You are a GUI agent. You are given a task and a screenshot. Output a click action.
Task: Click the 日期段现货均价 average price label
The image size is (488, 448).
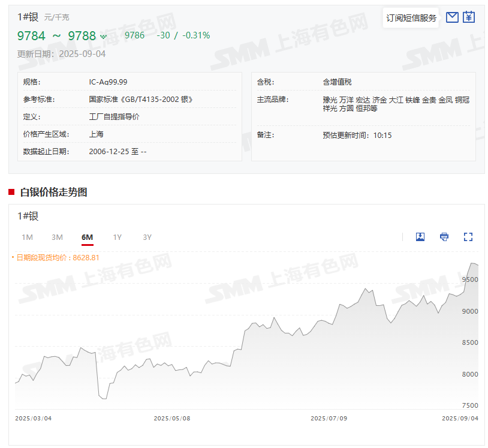pyautogui.click(x=58, y=257)
